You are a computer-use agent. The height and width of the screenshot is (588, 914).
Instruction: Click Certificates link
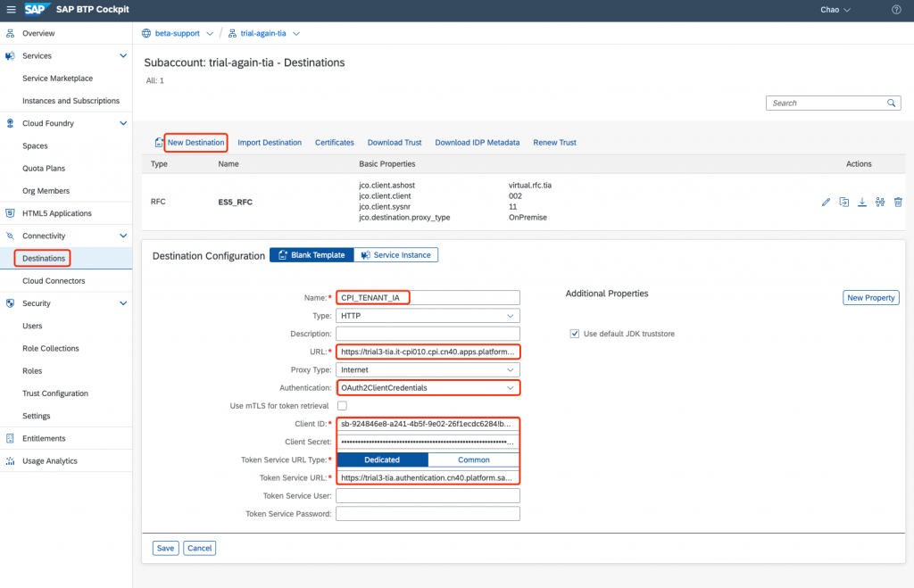click(x=335, y=143)
